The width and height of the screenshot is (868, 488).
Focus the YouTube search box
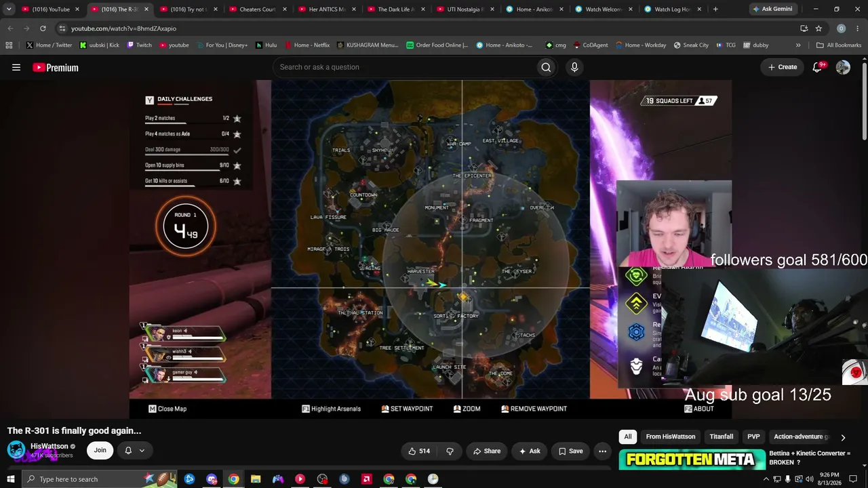(404, 67)
